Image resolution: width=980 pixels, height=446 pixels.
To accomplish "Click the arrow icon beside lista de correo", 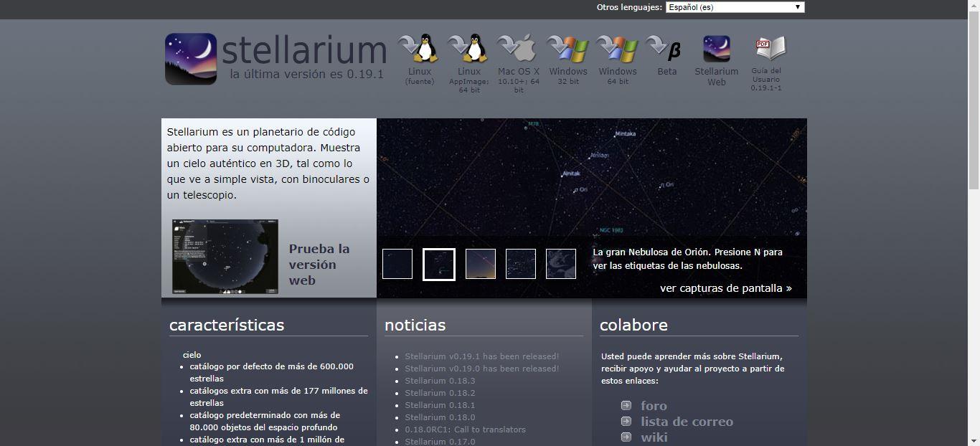I will [626, 421].
